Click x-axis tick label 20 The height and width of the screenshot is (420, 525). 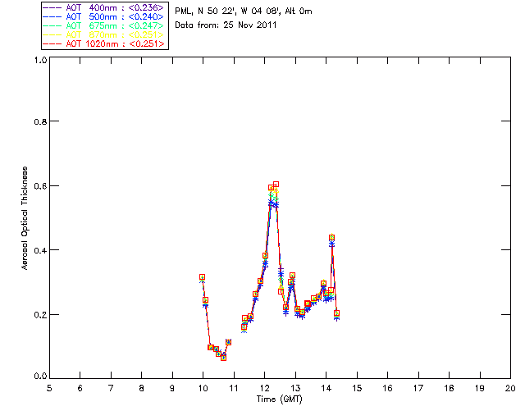tap(510, 389)
